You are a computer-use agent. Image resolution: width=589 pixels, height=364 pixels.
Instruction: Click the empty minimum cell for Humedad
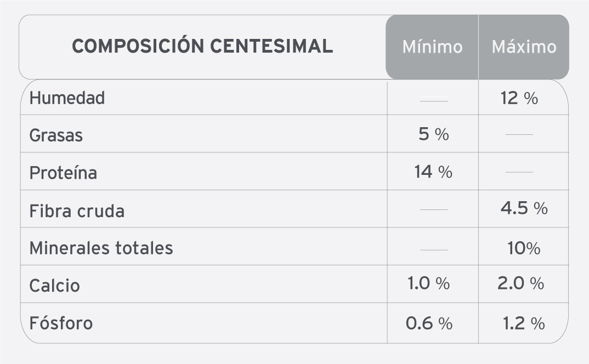pyautogui.click(x=433, y=99)
